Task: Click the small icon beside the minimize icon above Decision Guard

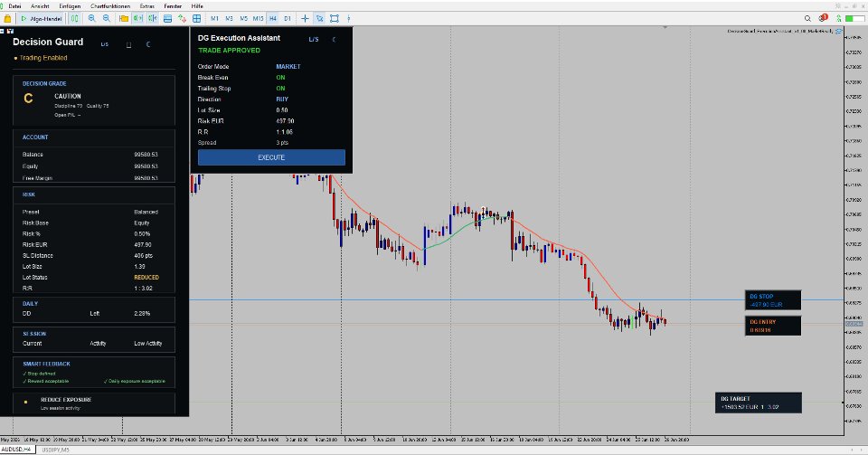Action: click(10, 31)
